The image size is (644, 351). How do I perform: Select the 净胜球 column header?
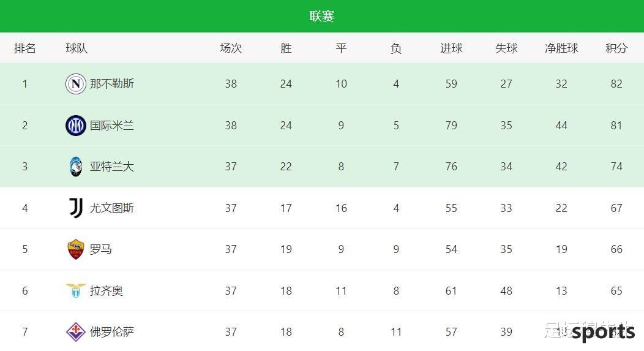[x=561, y=48]
